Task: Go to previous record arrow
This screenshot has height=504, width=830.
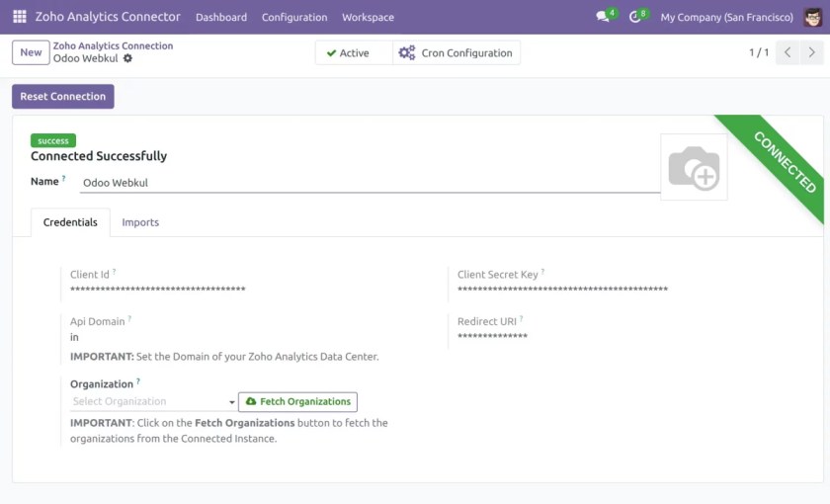Action: pos(788,52)
